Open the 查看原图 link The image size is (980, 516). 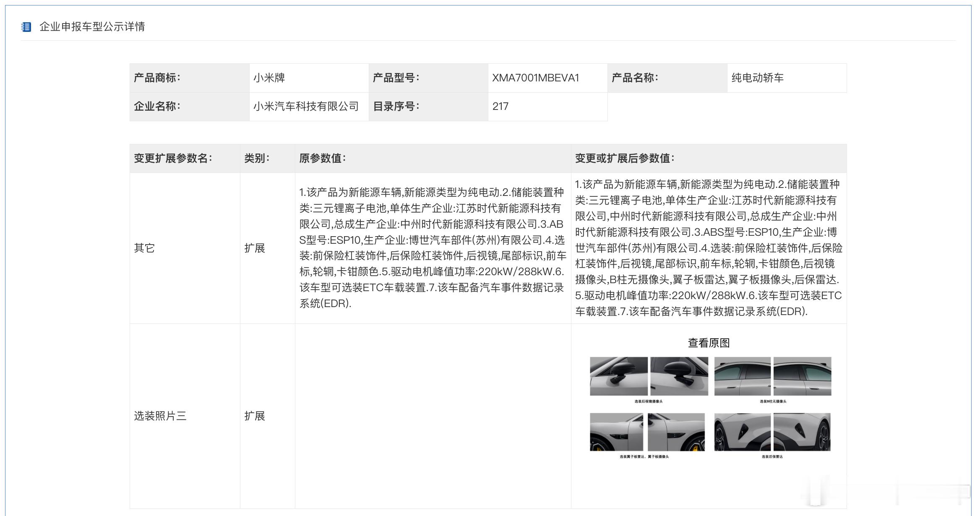709,343
